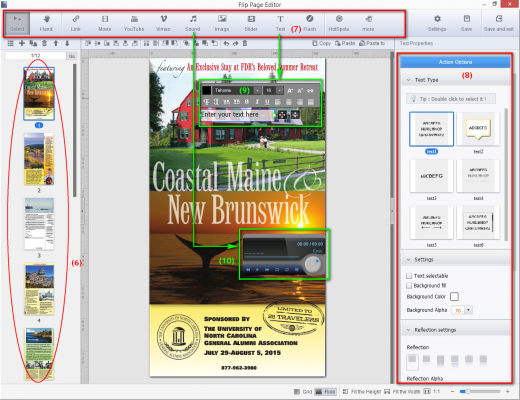Open the black text color swatch
Viewport: 520px width, 400px height.
[206, 90]
